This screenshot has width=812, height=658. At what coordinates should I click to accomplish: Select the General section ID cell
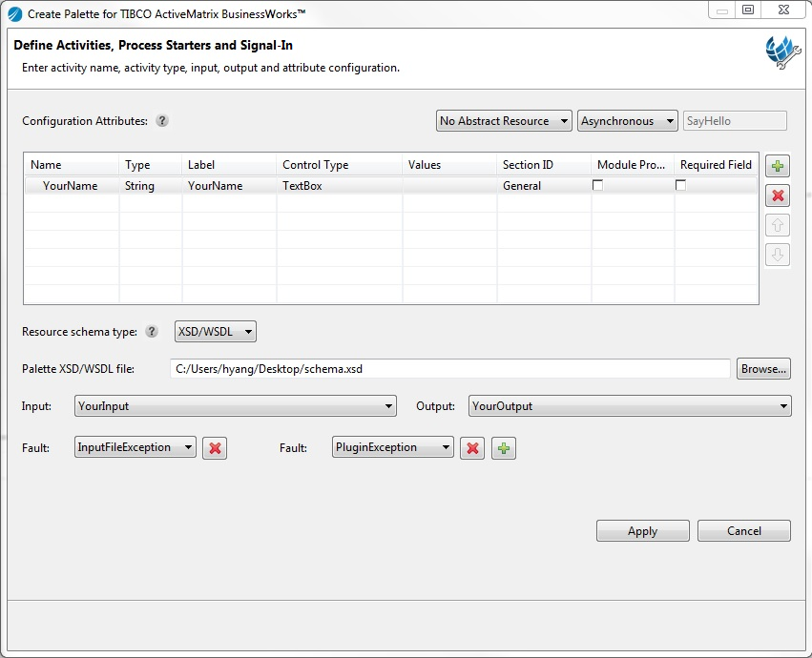[544, 186]
